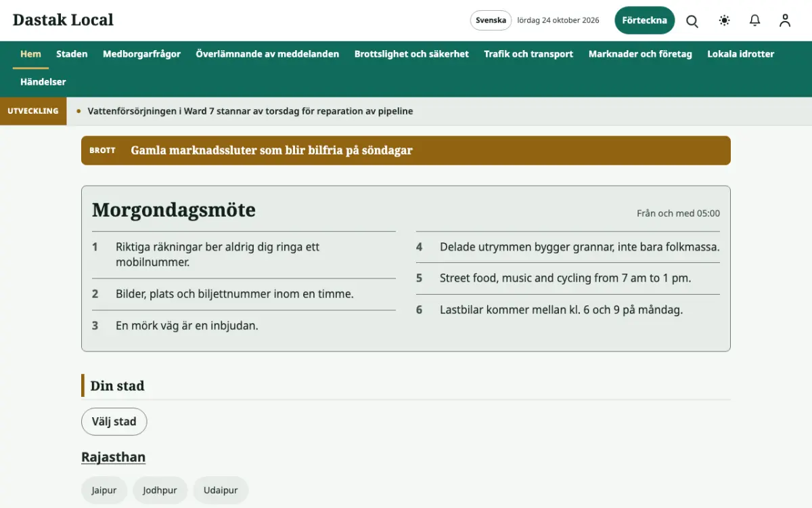The height and width of the screenshot is (508, 812).
Task: Open the Händelser navigation item
Action: [x=43, y=82]
